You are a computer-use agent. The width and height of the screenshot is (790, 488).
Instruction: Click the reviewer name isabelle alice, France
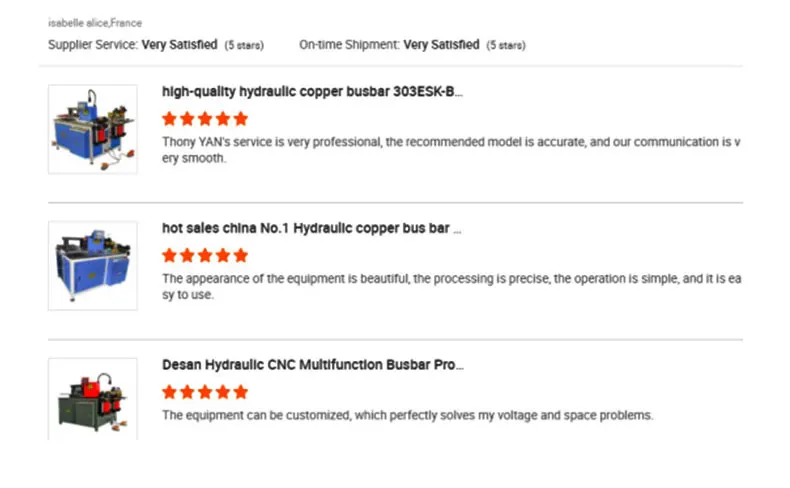click(95, 21)
